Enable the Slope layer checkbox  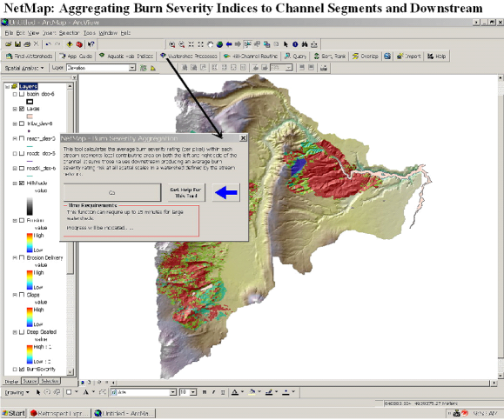[x=22, y=295]
